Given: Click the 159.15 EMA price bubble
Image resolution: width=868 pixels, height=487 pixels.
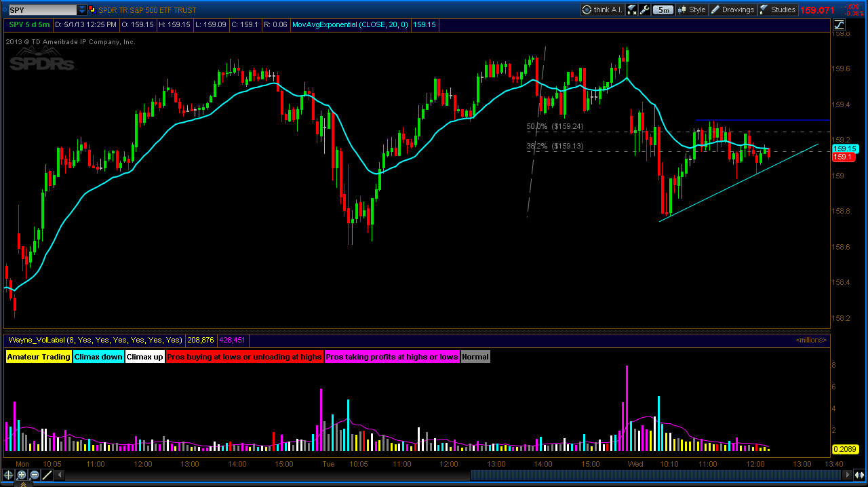Looking at the screenshot, I should coord(846,149).
